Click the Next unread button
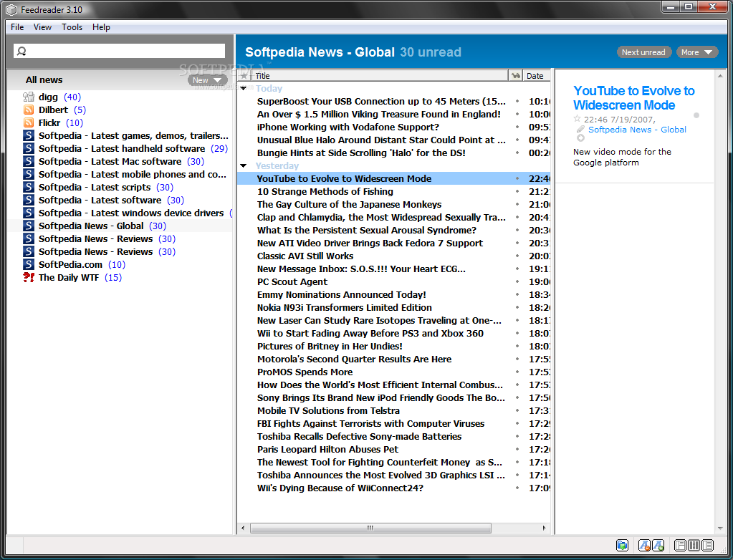Image resolution: width=733 pixels, height=560 pixels. point(643,52)
